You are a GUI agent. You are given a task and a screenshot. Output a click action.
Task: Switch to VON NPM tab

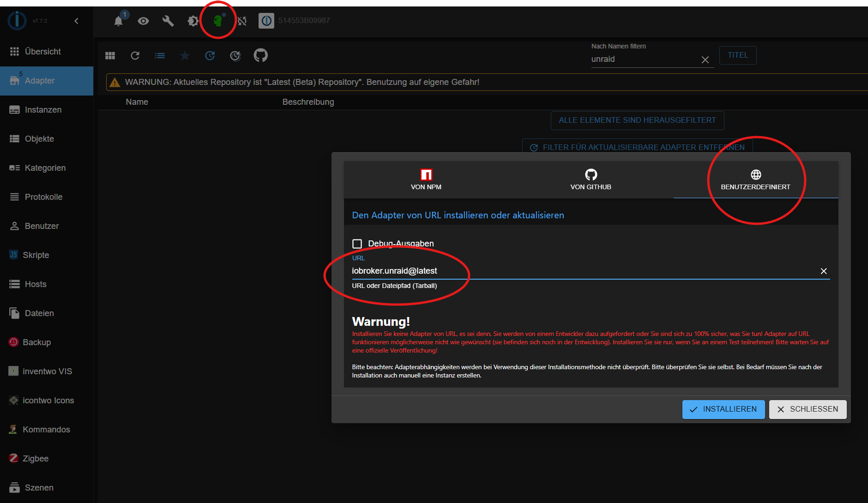click(426, 180)
